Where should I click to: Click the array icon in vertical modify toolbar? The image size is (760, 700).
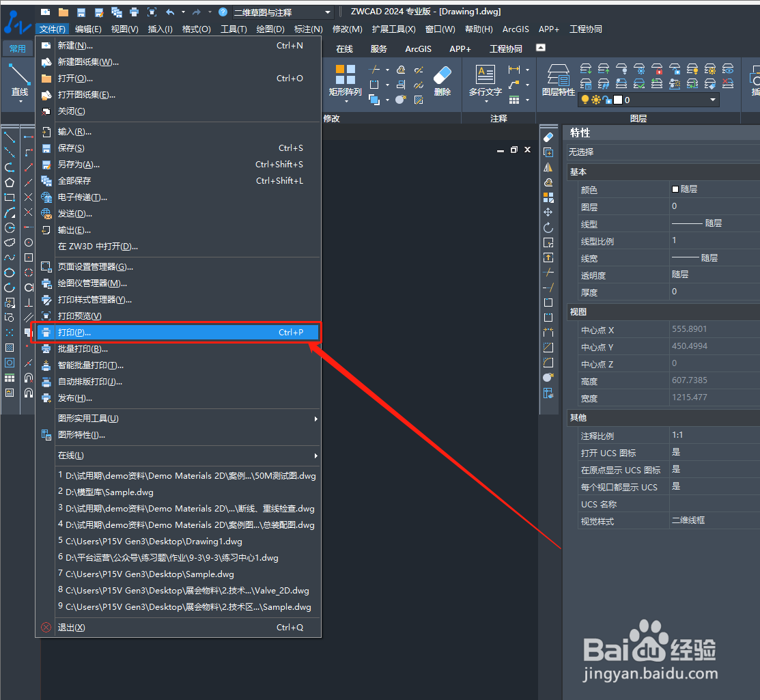click(548, 197)
